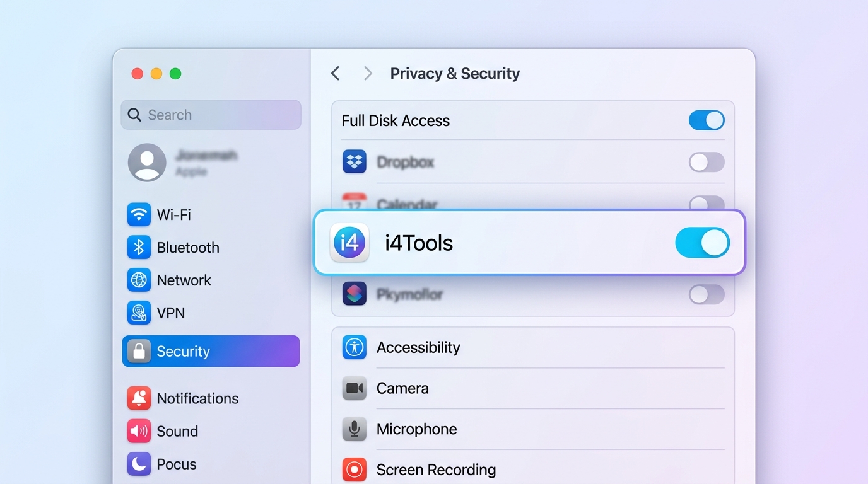This screenshot has height=484, width=868.
Task: Enable the toggle below i4Tools row
Action: click(x=707, y=294)
